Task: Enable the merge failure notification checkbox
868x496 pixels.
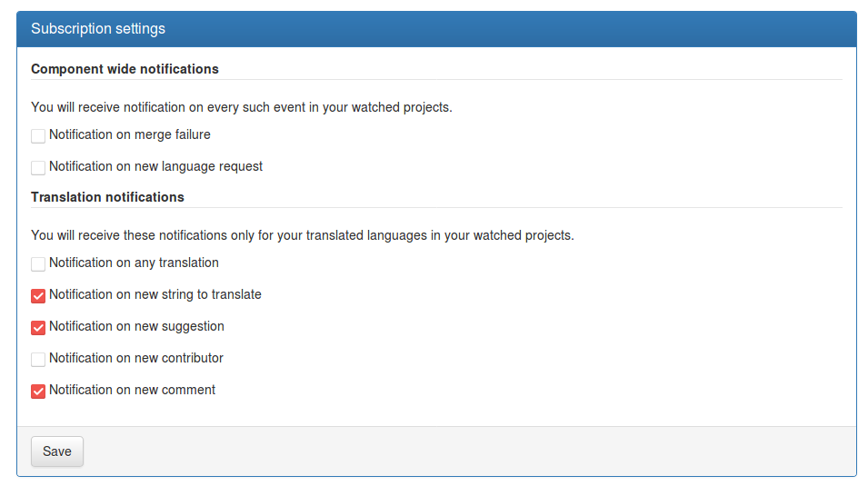Action: click(38, 136)
